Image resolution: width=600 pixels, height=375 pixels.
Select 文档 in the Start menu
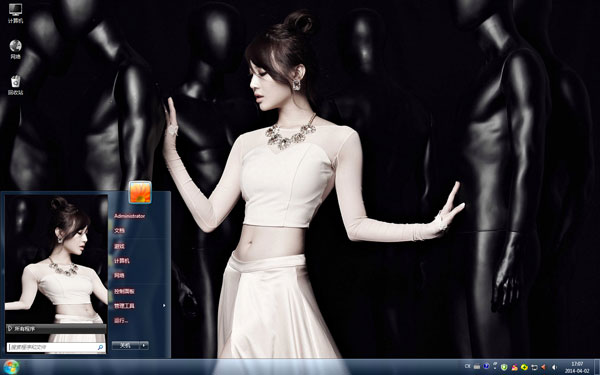coord(119,231)
